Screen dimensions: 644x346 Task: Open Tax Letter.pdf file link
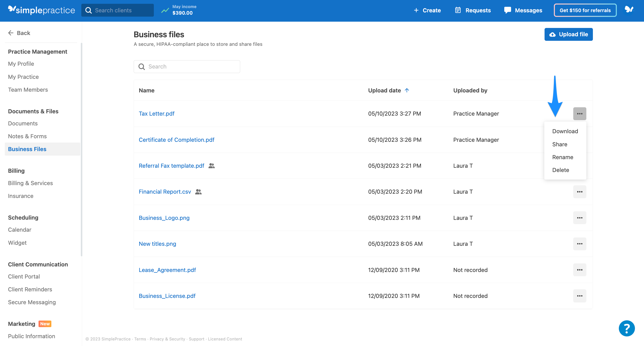(x=157, y=114)
